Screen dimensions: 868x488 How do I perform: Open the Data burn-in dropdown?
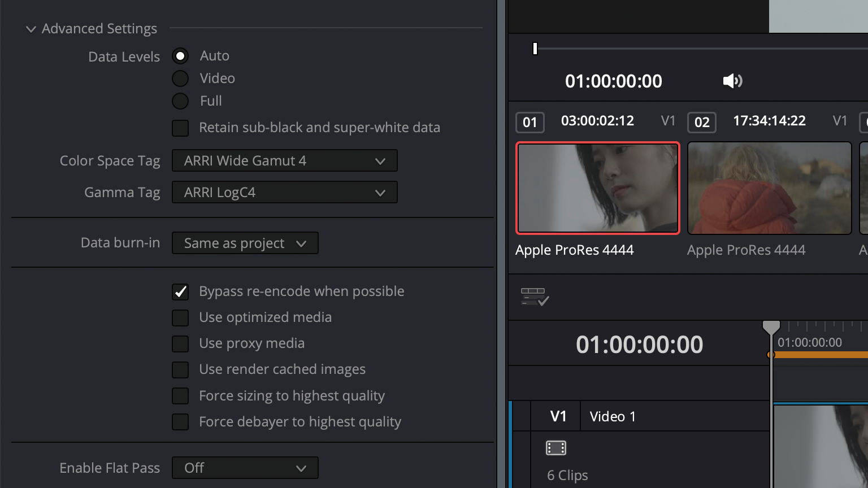pyautogui.click(x=245, y=243)
